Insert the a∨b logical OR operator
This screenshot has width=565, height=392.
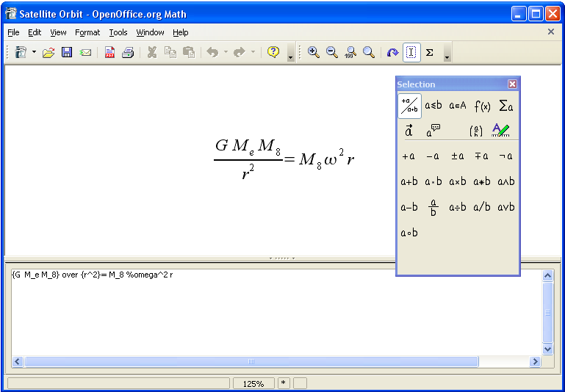coord(506,207)
